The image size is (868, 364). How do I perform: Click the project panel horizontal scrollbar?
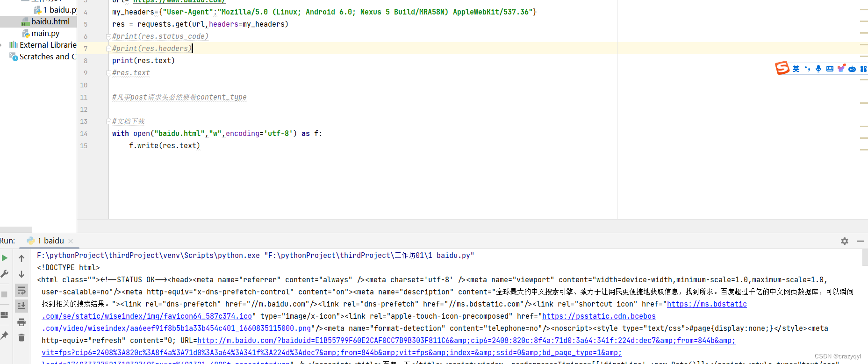tap(16, 229)
